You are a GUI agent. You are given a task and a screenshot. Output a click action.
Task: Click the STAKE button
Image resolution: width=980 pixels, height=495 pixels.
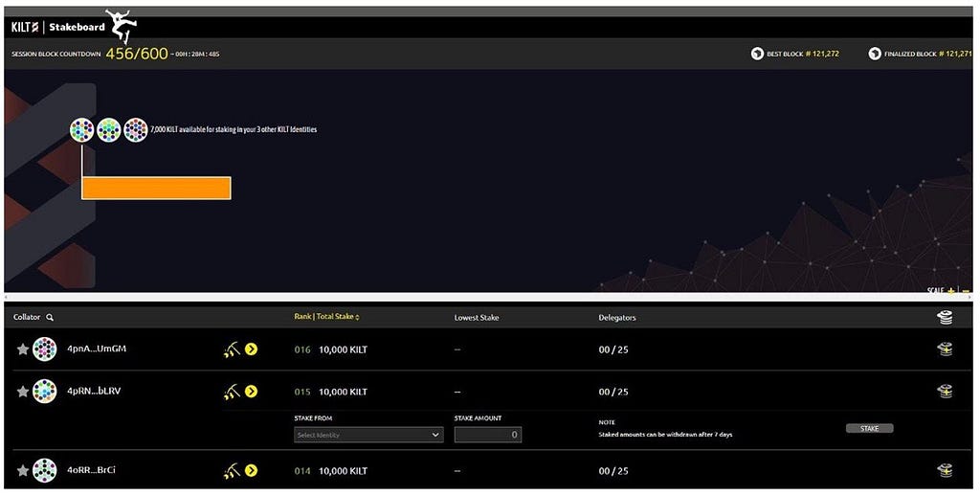tap(869, 429)
